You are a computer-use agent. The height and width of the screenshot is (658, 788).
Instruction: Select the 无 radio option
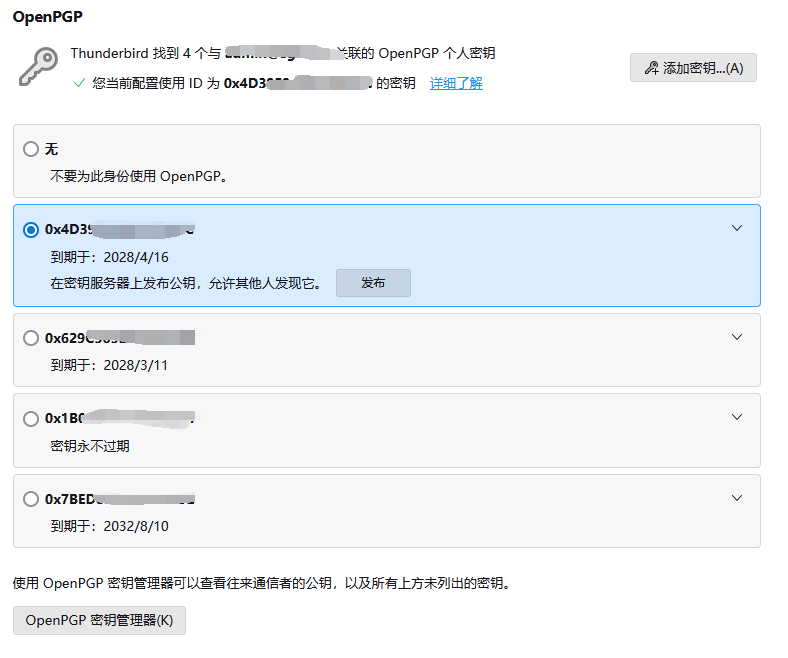pos(31,149)
